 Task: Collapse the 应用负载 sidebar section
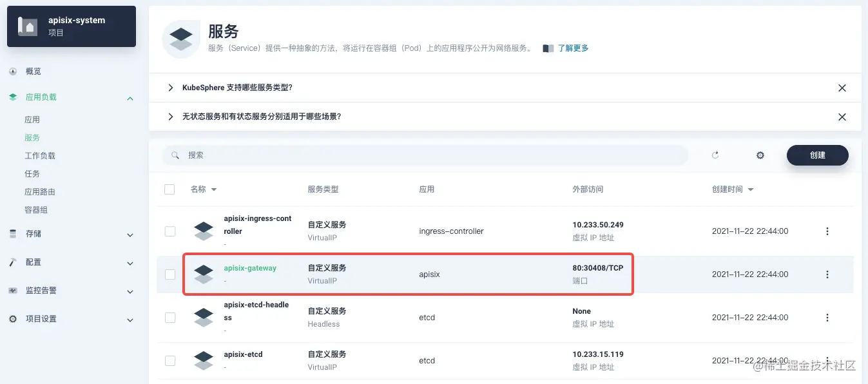click(x=130, y=98)
